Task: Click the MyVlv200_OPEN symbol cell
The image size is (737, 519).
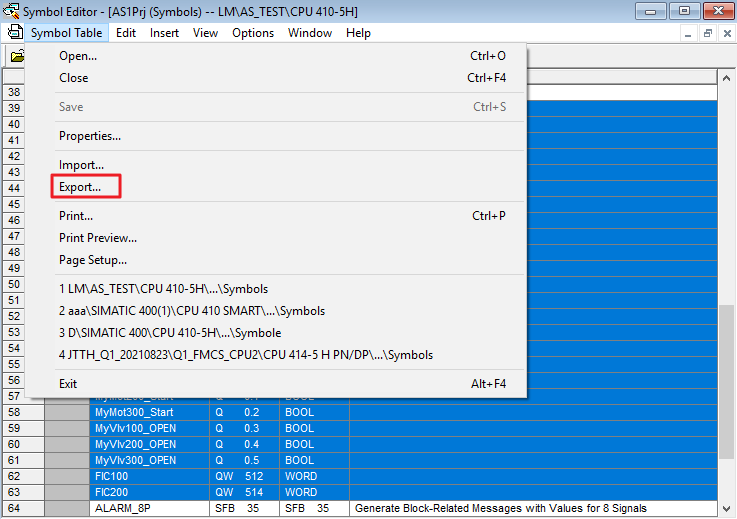Action: [149, 444]
